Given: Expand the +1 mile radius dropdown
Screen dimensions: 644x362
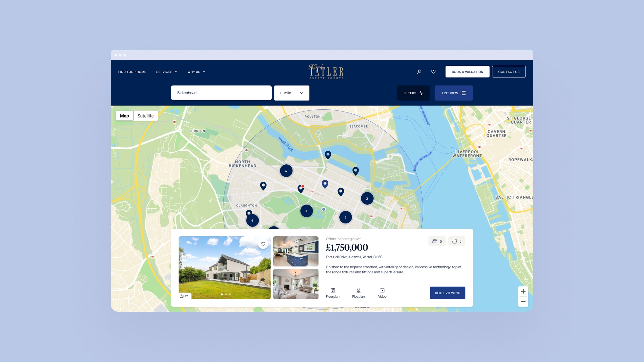Looking at the screenshot, I should 291,93.
